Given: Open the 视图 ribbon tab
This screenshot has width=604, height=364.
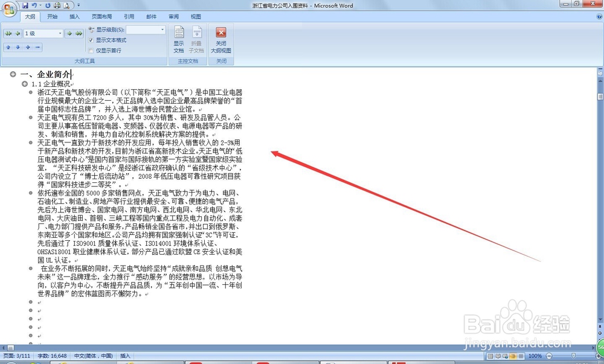Looking at the screenshot, I should (x=196, y=16).
